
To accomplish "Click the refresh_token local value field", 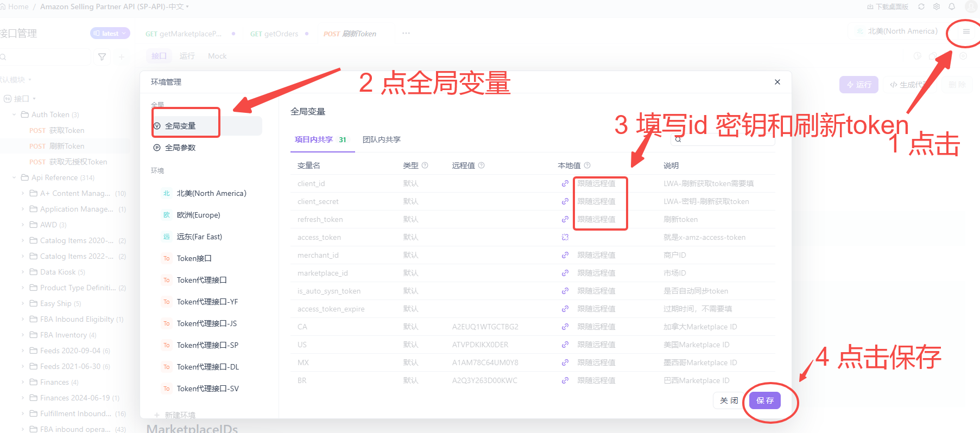I will (x=596, y=219).
